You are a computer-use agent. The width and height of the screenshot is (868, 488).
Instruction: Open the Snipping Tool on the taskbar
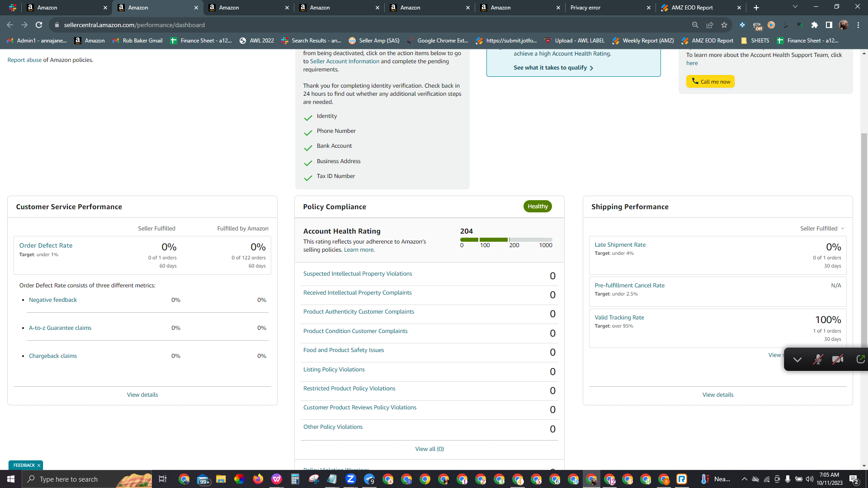[313, 479]
